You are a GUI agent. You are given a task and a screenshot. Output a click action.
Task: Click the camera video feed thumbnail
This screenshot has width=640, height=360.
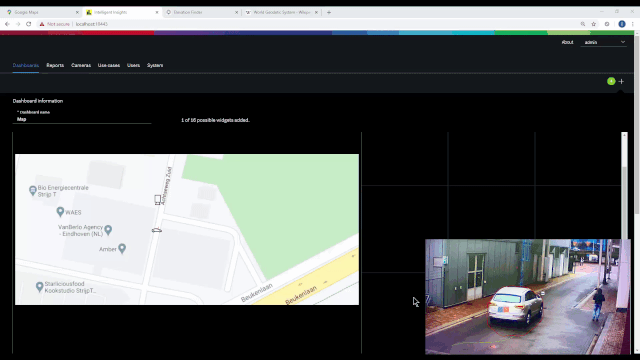(x=528, y=297)
